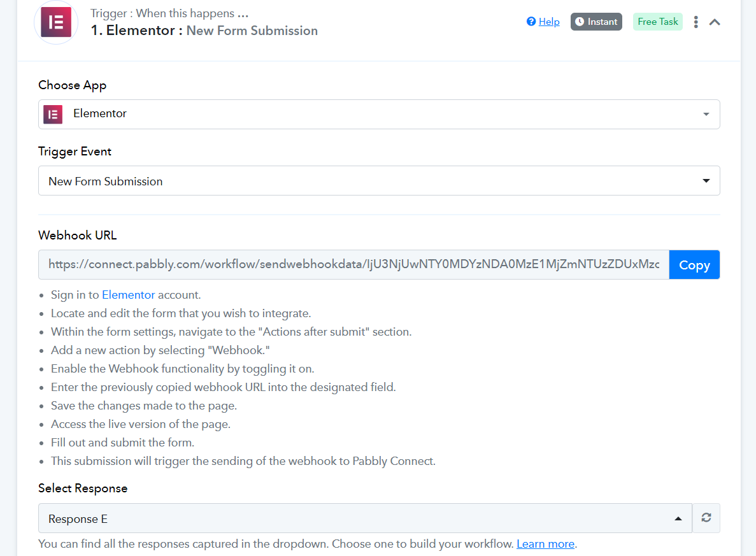Open the Help link
Image resolution: width=756 pixels, height=556 pixels.
click(548, 22)
